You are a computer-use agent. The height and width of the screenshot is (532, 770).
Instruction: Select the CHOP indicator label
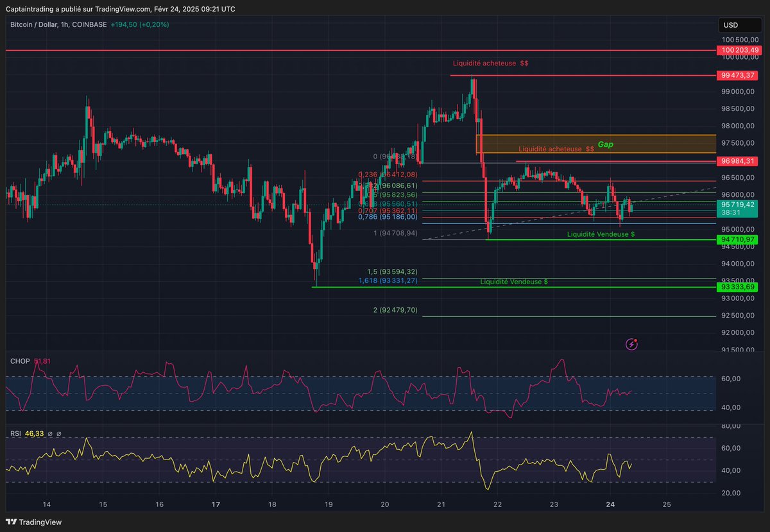point(19,361)
